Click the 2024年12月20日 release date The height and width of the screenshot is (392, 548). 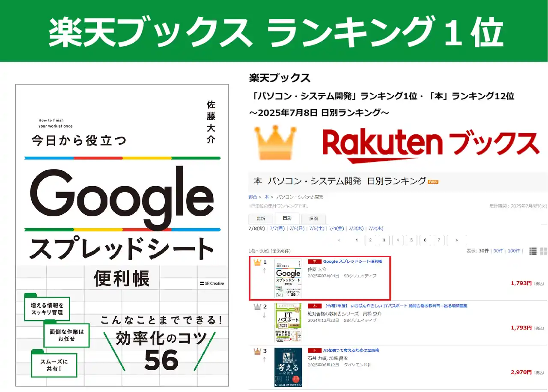point(323,321)
